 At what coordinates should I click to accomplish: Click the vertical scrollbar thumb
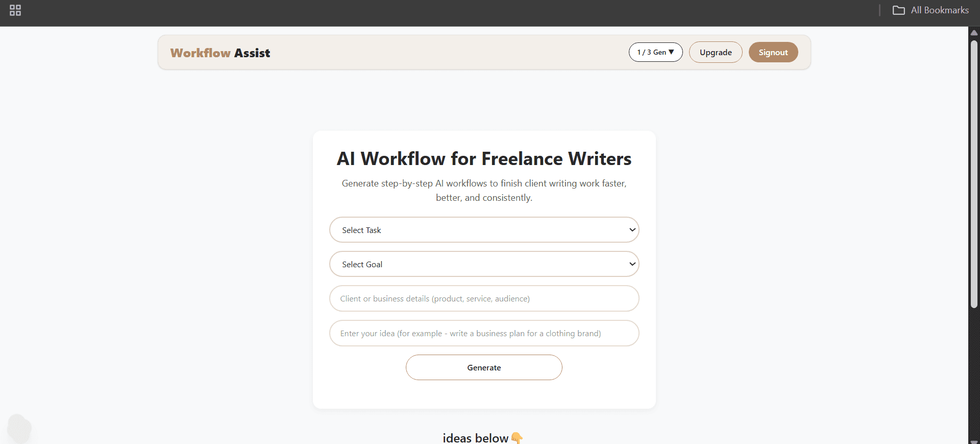974,174
